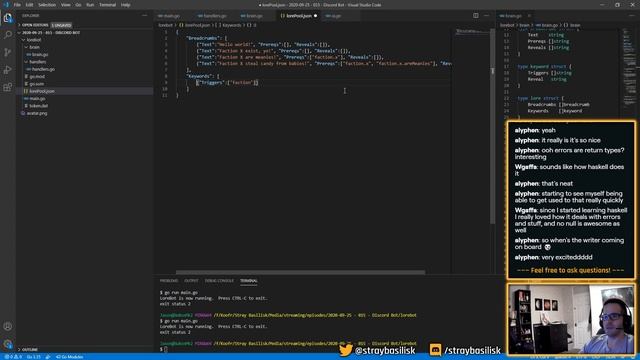Collapse the lorebot folder
This screenshot has height=360, width=640.
pos(84,40)
